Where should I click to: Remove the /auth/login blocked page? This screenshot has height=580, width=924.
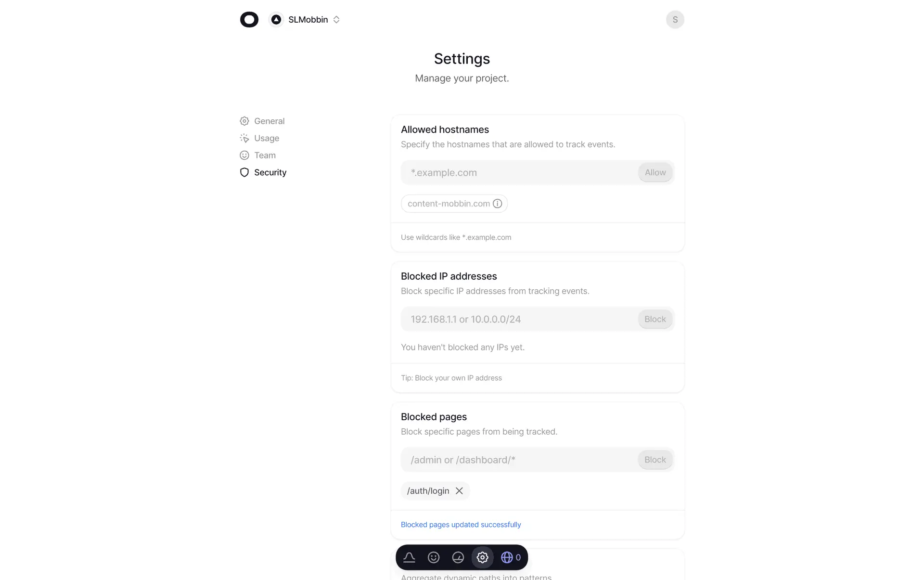[x=459, y=491]
